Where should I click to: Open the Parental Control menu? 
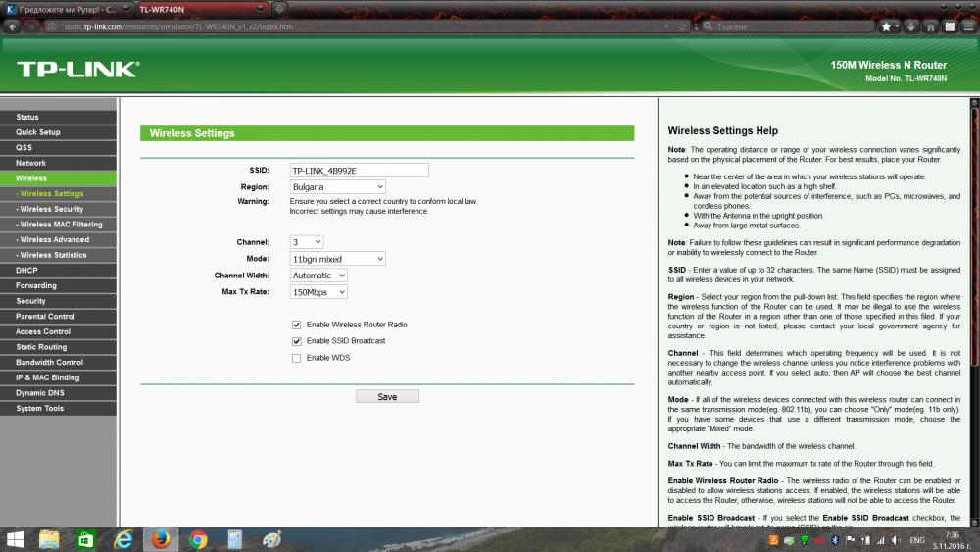tap(58, 317)
